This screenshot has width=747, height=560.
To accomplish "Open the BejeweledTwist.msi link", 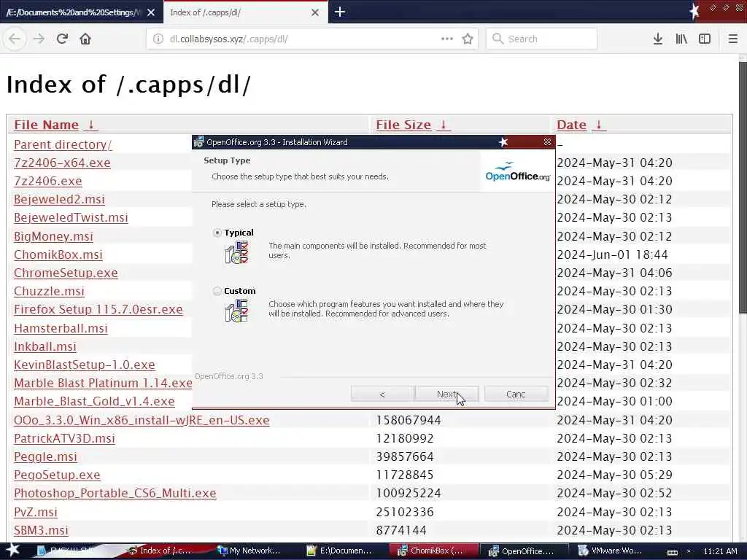I will (x=71, y=217).
